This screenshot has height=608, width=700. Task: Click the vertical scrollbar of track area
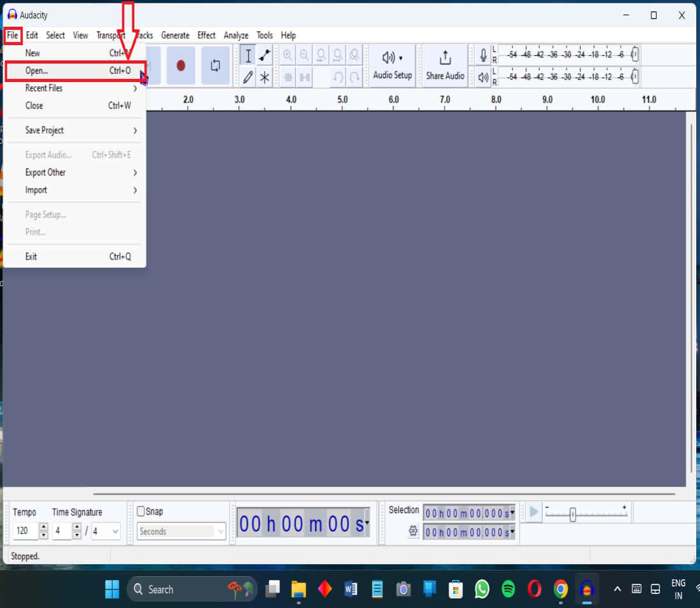tap(691, 298)
